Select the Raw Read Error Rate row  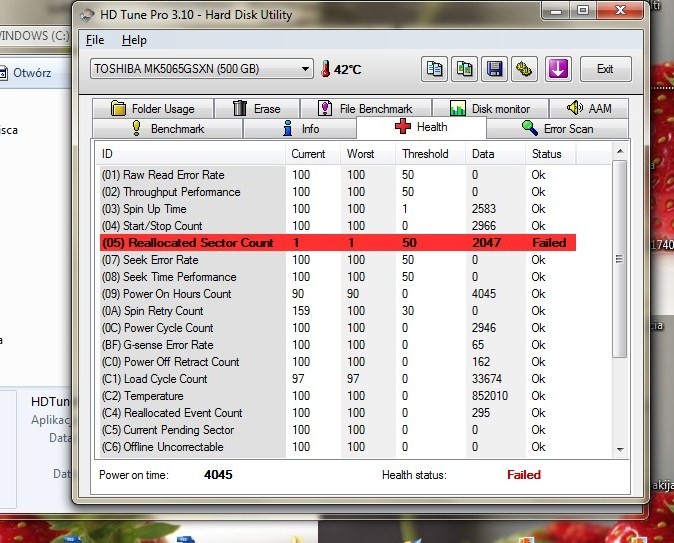[x=338, y=175]
